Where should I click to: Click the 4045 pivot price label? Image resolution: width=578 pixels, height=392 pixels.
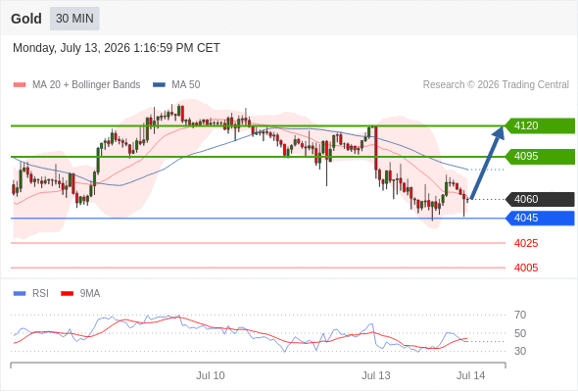click(540, 218)
